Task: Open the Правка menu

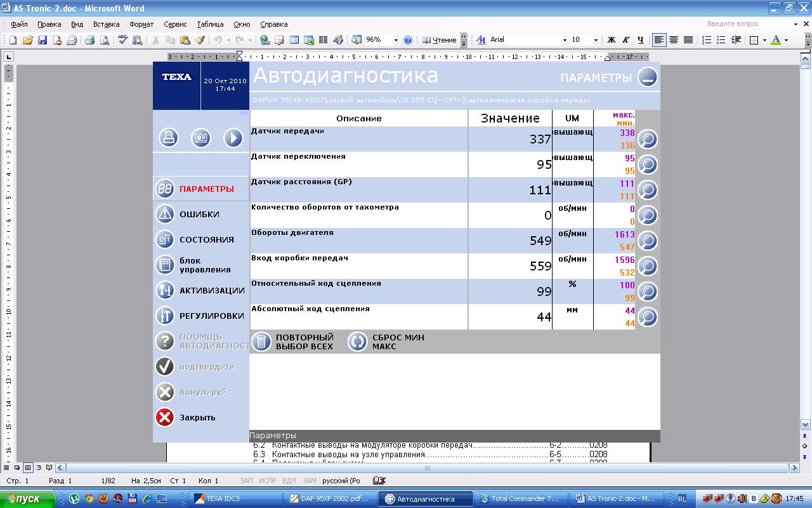Action: 49,24
